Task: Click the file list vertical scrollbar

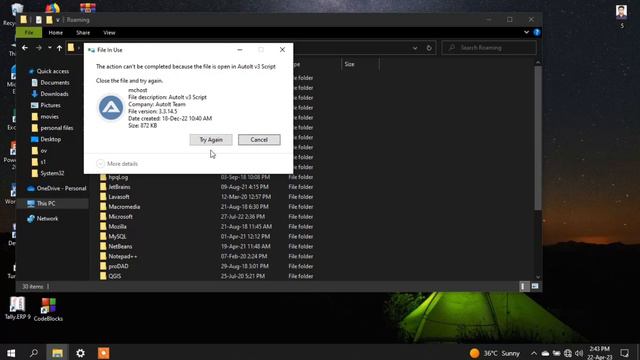Action: click(538, 138)
